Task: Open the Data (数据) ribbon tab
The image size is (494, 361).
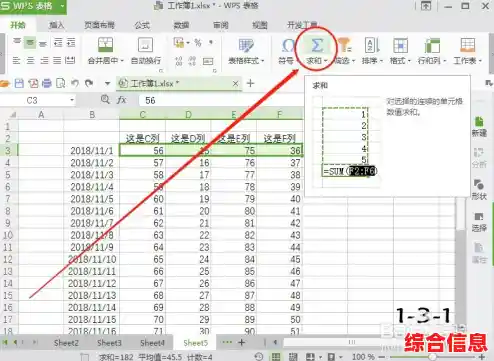Action: tap(181, 25)
